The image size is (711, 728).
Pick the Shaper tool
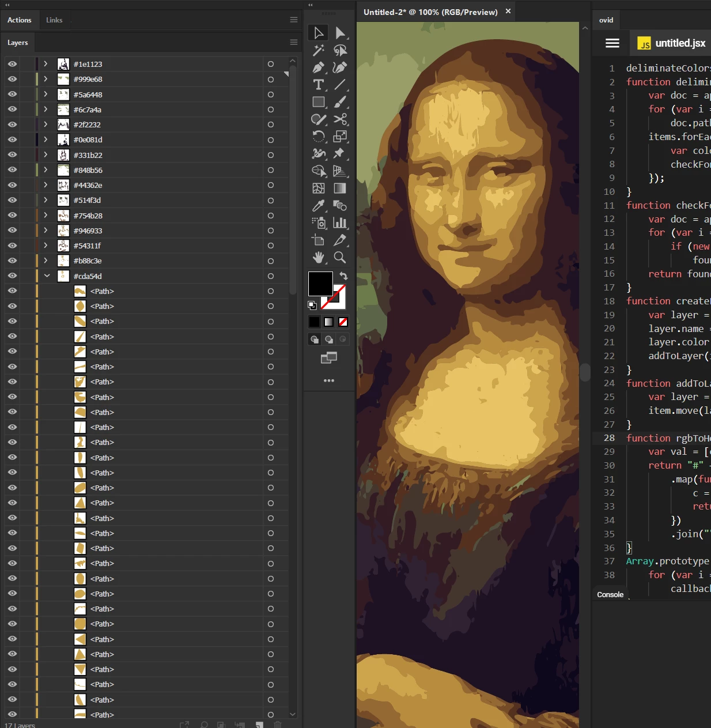tap(318, 119)
